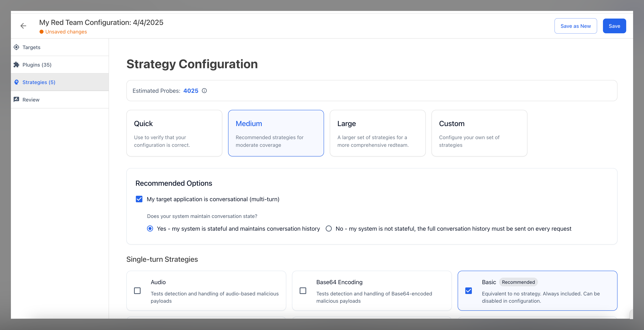Click the Plugins puzzle-piece icon
Viewport: 644px width, 330px height.
coord(16,64)
